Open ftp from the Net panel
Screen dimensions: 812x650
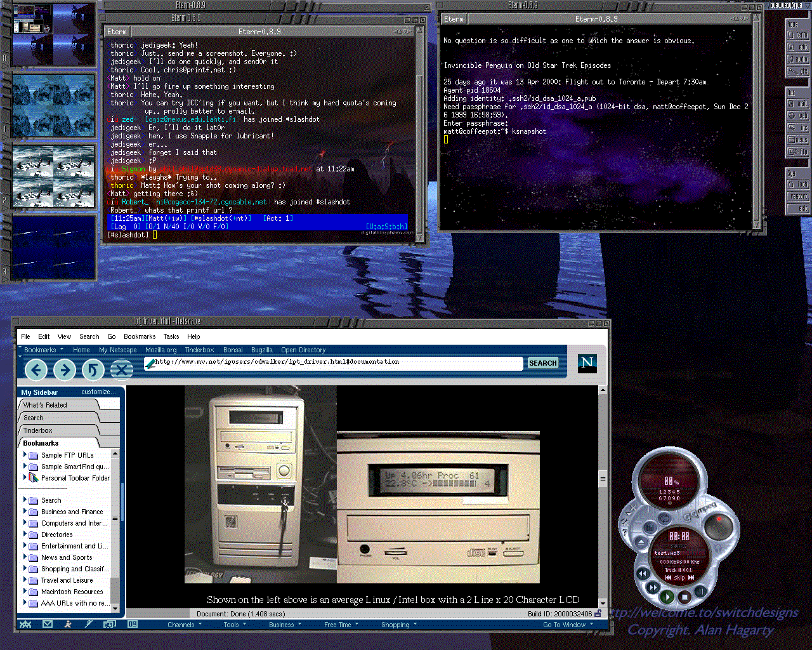coord(798,152)
